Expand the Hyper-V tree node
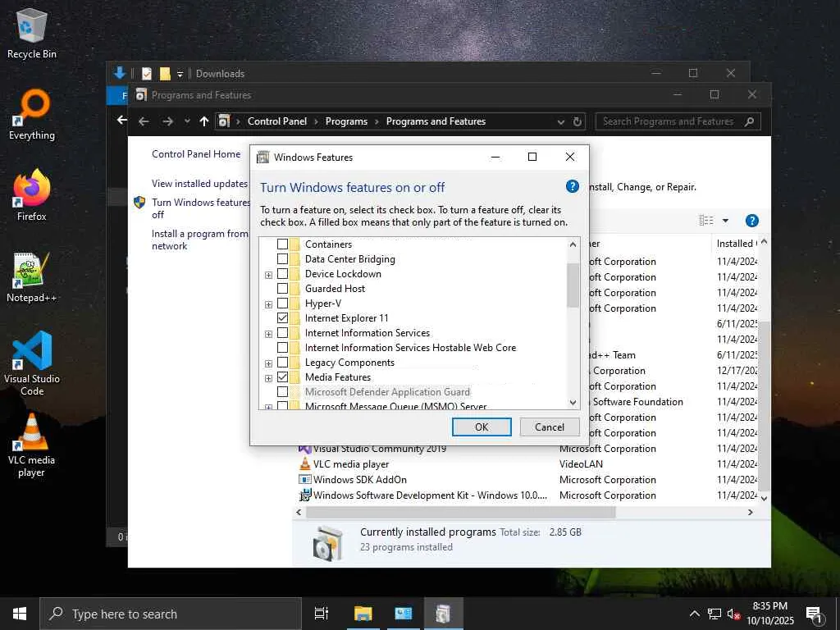 pyautogui.click(x=268, y=304)
